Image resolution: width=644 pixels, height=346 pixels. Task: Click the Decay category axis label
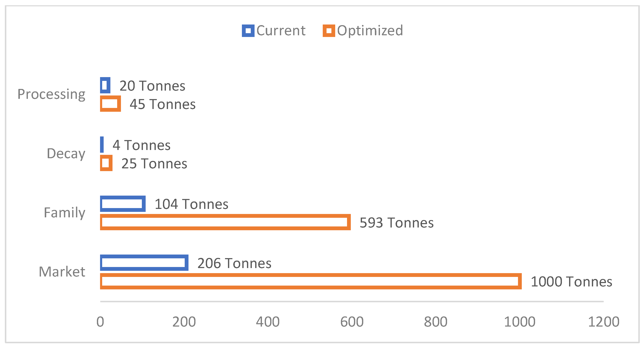66,154
